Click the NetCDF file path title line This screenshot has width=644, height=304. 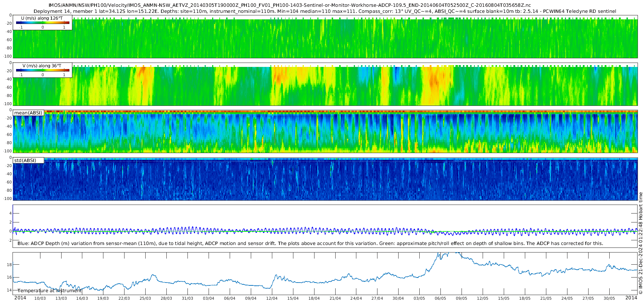point(290,5)
